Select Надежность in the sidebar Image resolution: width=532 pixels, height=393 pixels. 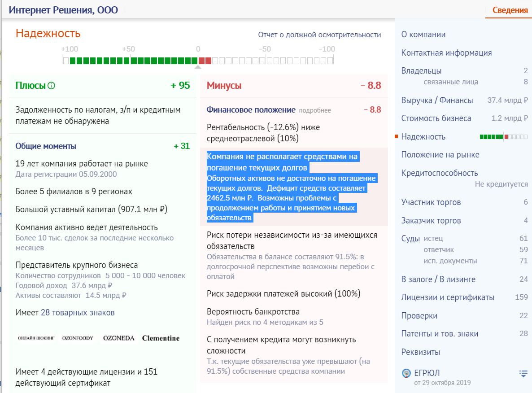click(423, 137)
